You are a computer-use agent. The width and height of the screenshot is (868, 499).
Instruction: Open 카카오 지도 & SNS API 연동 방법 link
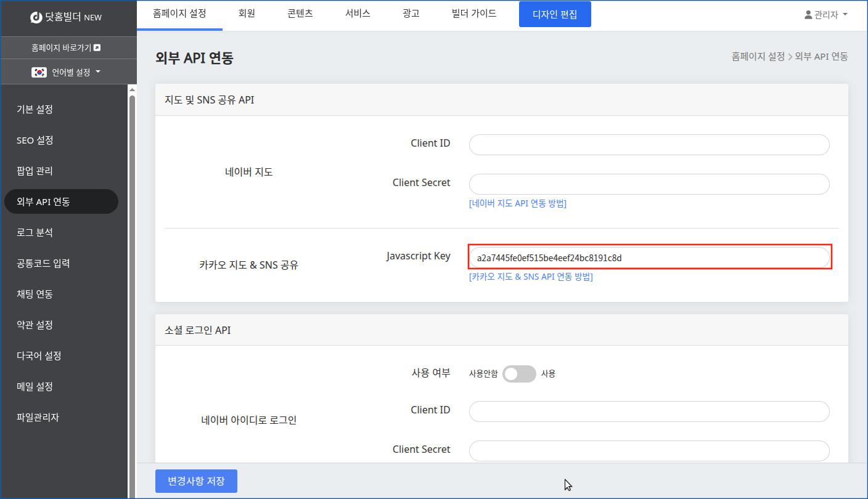[530, 277]
